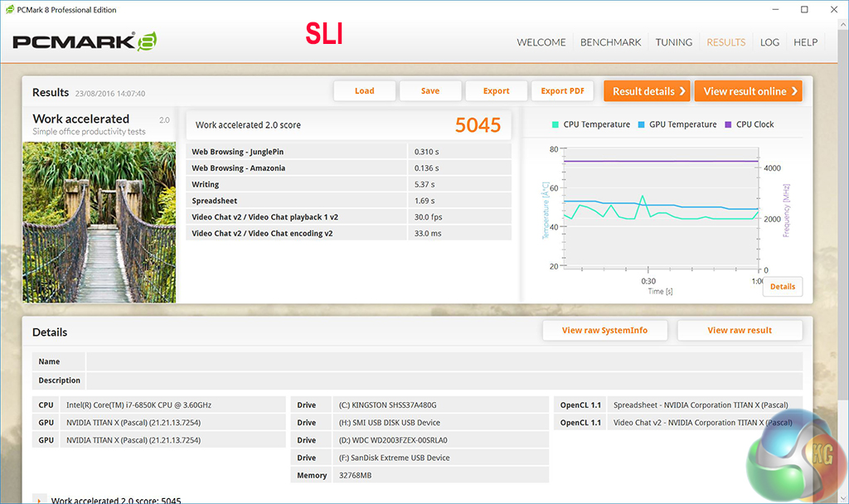Click the rope bridge thumbnail image

pyautogui.click(x=99, y=222)
